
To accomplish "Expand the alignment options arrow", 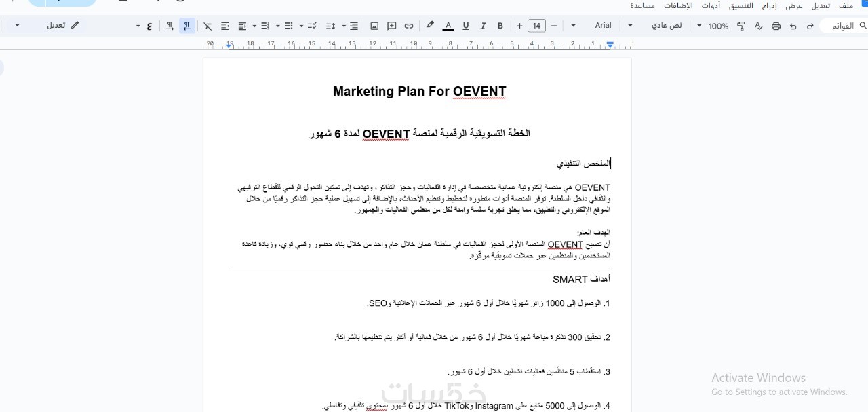I will click(x=343, y=26).
